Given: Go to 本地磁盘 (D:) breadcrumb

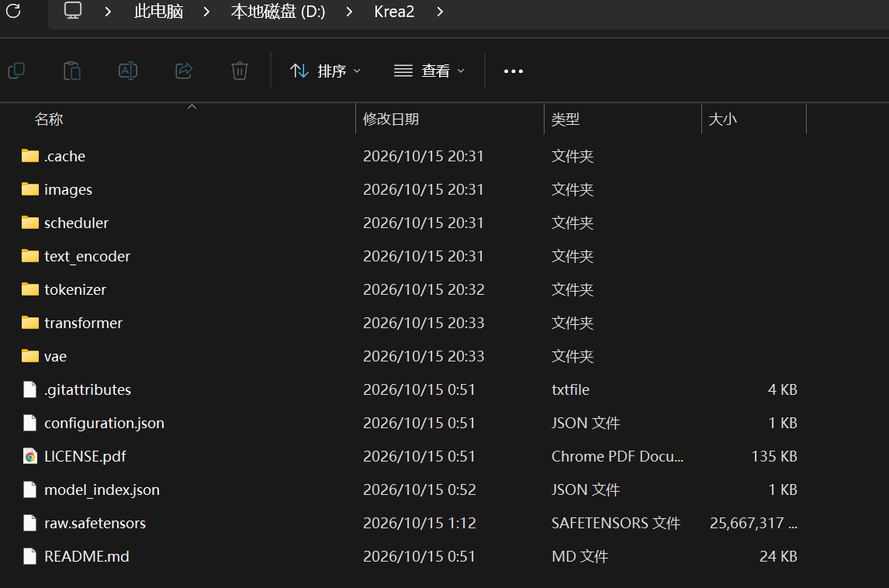Looking at the screenshot, I should pos(278,12).
